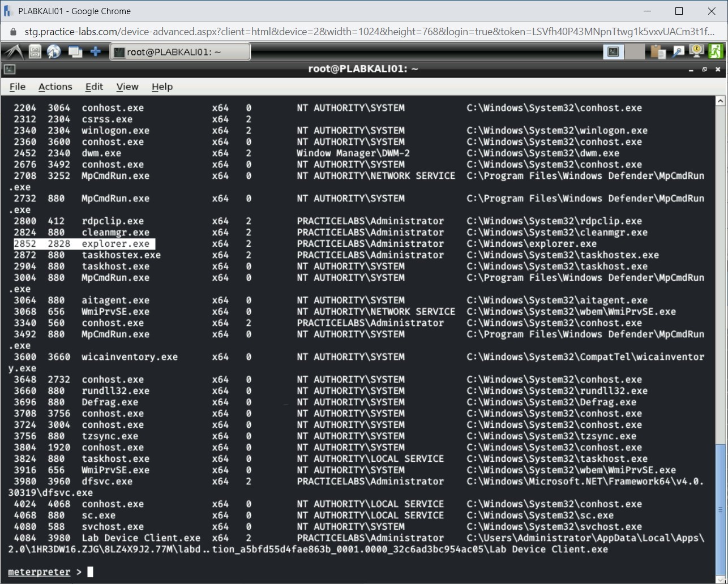Open the View menu
728x584 pixels.
[127, 87]
